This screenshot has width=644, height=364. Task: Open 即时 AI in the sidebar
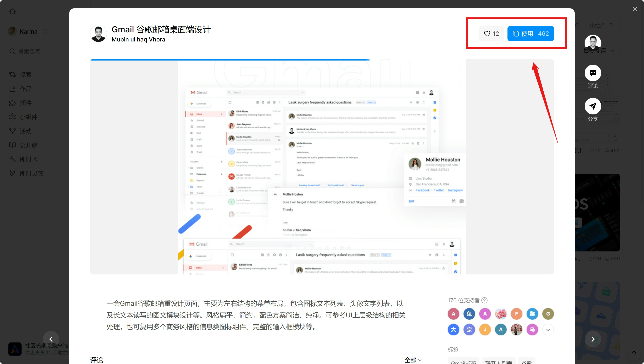pos(24,159)
